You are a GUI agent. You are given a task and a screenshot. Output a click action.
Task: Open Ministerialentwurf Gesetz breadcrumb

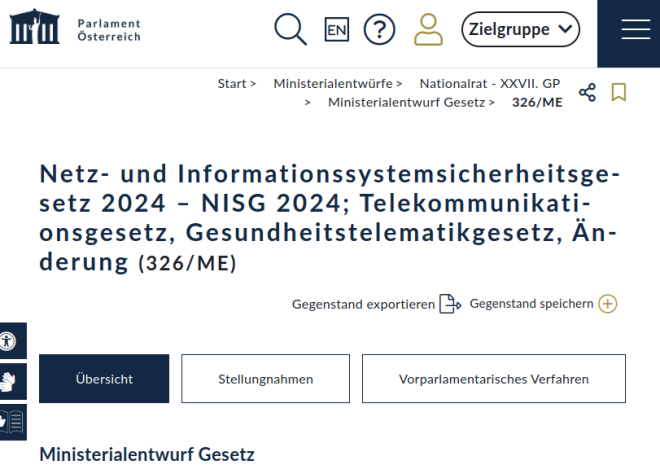(407, 103)
